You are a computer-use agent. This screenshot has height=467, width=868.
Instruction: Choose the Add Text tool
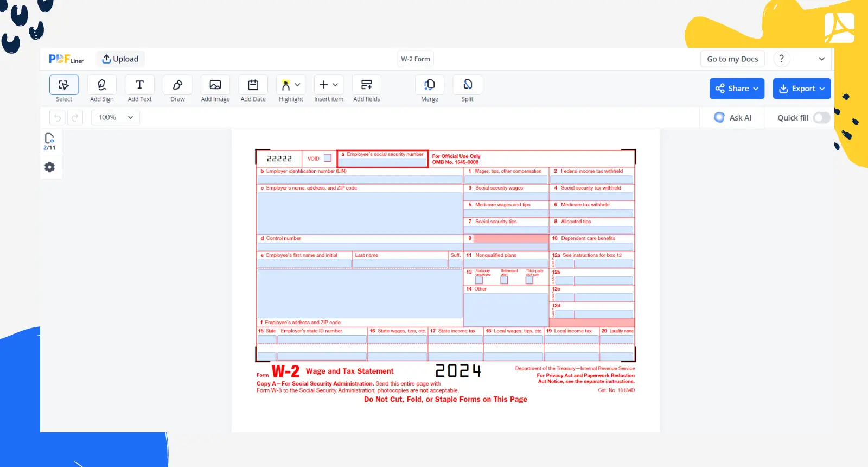(139, 89)
